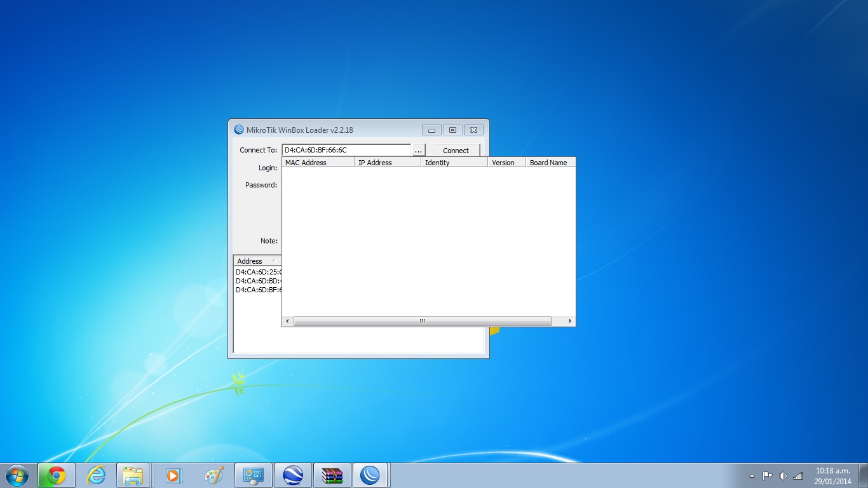868x488 pixels.
Task: Click the volume speaker tray icon
Action: point(783,476)
